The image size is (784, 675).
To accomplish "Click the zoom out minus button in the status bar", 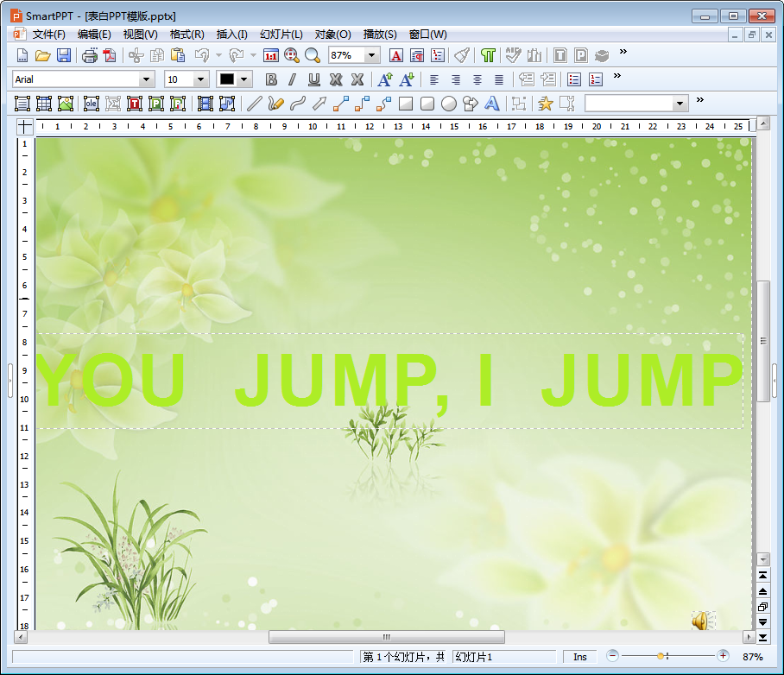I will pyautogui.click(x=612, y=655).
